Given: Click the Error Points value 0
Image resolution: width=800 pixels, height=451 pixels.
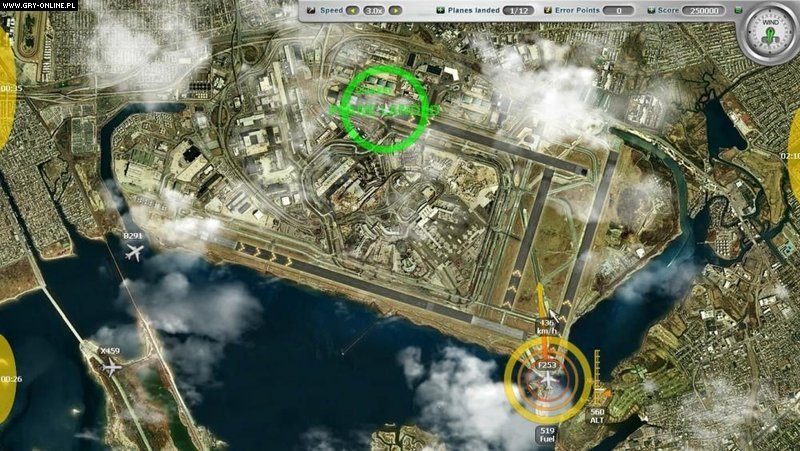Looking at the screenshot, I should click(x=619, y=10).
